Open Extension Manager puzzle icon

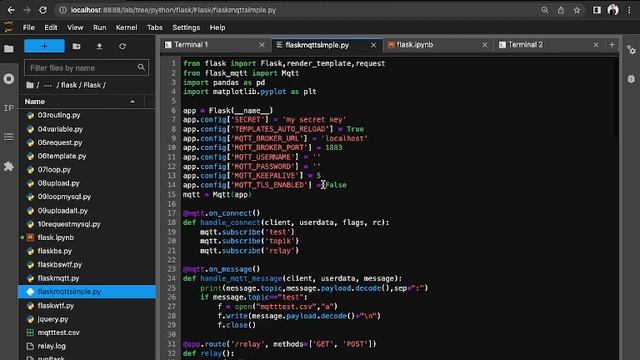[x=9, y=166]
